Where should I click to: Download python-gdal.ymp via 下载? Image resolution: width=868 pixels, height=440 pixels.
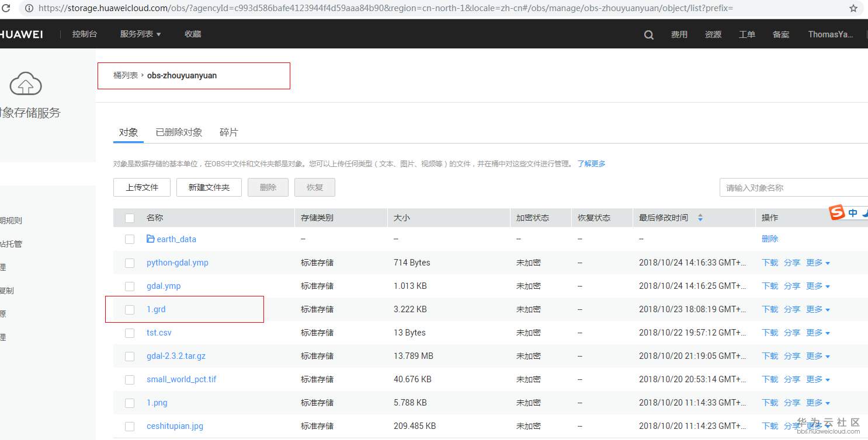(770, 263)
